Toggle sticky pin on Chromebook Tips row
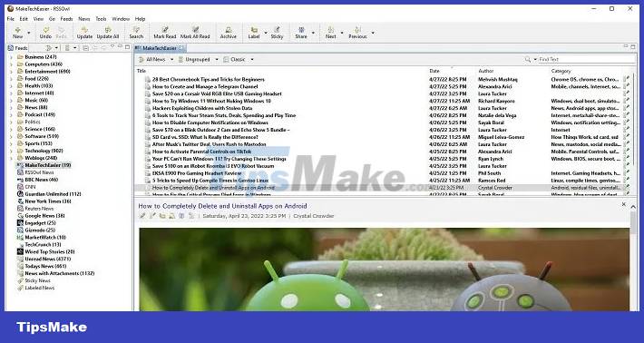The width and height of the screenshot is (644, 343). [627, 79]
